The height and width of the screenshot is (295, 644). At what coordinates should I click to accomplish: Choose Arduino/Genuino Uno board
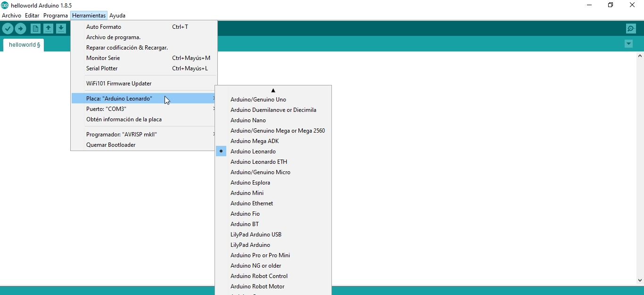tap(258, 100)
